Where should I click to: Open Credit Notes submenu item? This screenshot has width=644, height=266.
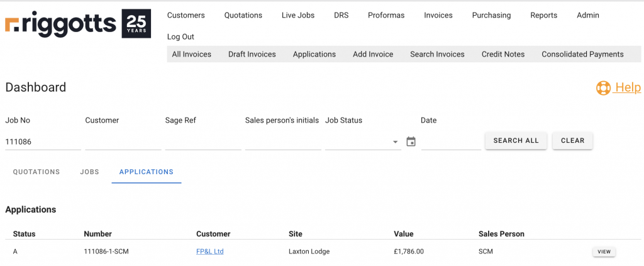(x=503, y=54)
